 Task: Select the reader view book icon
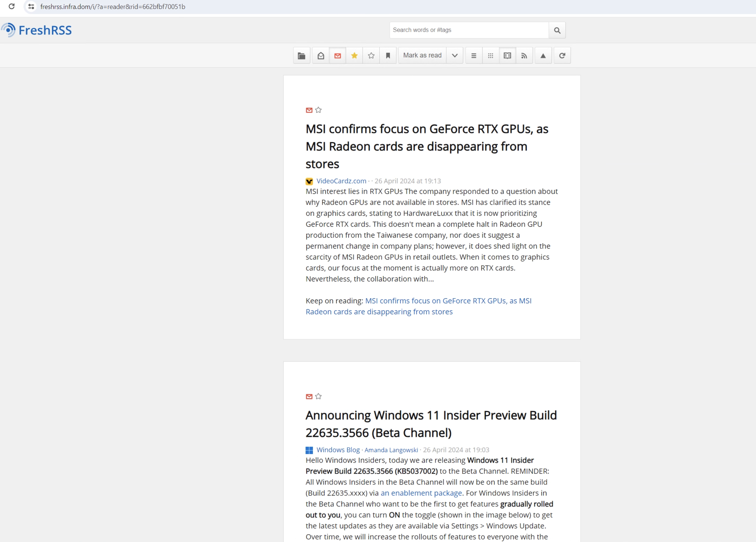507,56
